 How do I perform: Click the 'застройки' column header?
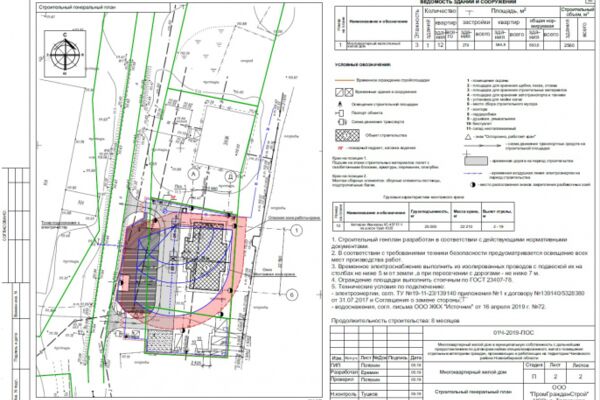tap(476, 23)
